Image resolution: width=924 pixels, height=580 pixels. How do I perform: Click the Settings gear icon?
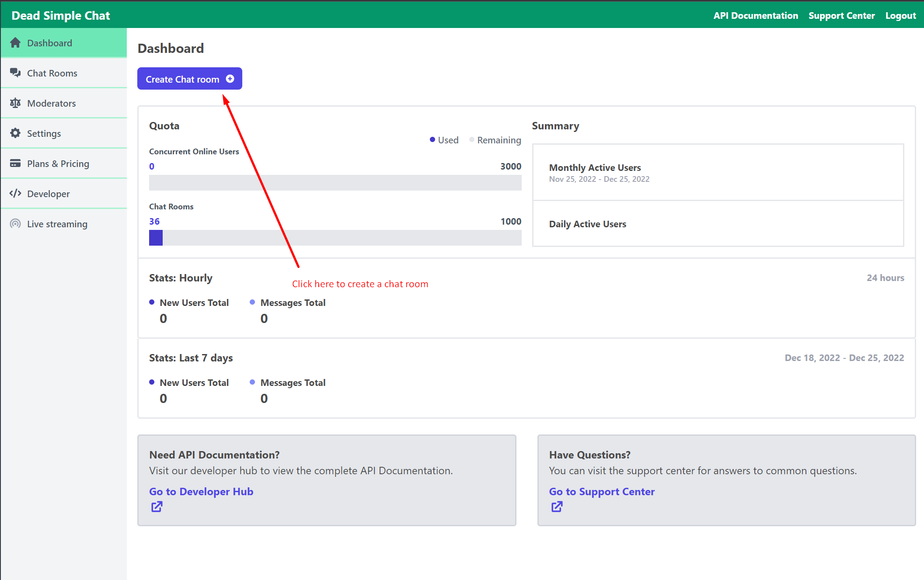click(15, 133)
